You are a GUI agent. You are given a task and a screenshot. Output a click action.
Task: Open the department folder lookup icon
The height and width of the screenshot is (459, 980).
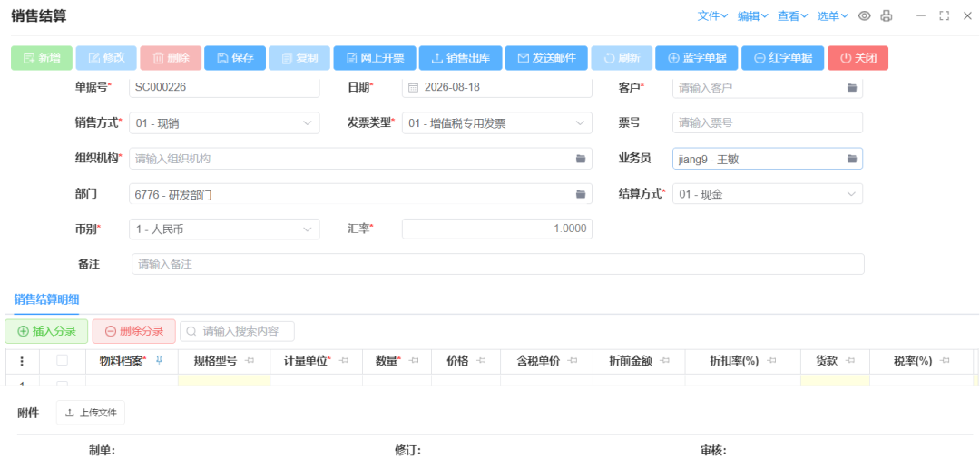(581, 194)
